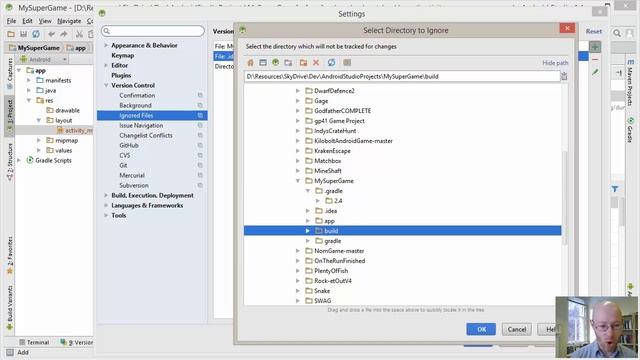Click the directory path text field

(x=402, y=76)
